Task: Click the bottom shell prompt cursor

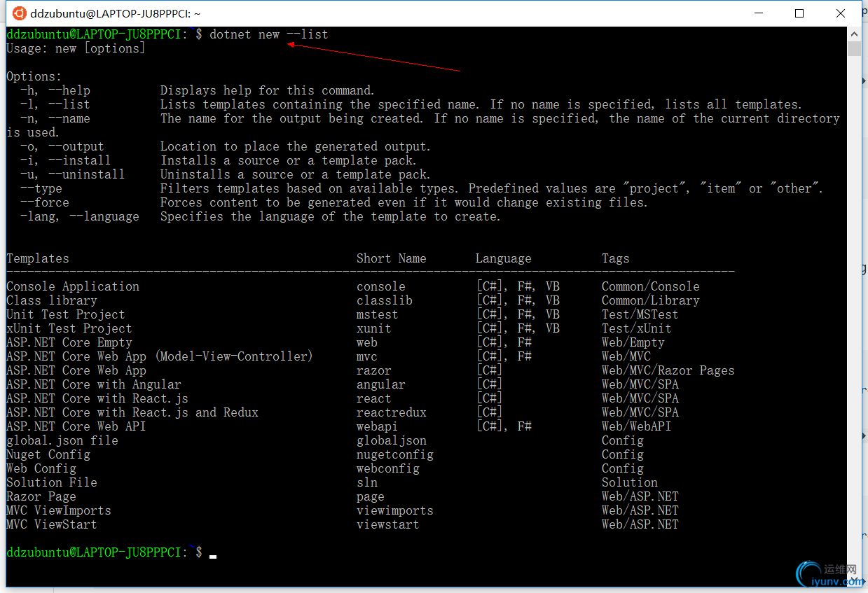Action: pyautogui.click(x=213, y=556)
